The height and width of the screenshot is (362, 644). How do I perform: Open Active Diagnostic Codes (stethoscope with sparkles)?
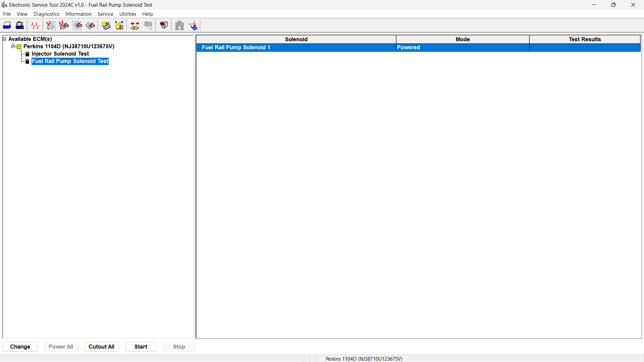[51, 25]
